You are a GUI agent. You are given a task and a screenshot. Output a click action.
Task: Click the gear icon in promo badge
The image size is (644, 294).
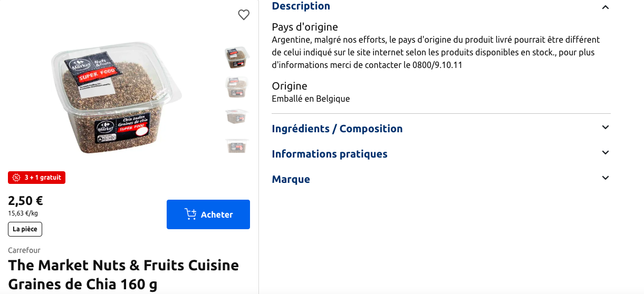pyautogui.click(x=16, y=178)
